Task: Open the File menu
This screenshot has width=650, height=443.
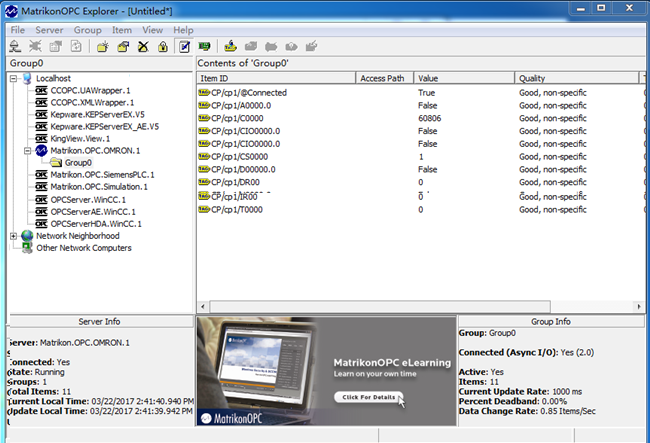Action: [x=17, y=30]
